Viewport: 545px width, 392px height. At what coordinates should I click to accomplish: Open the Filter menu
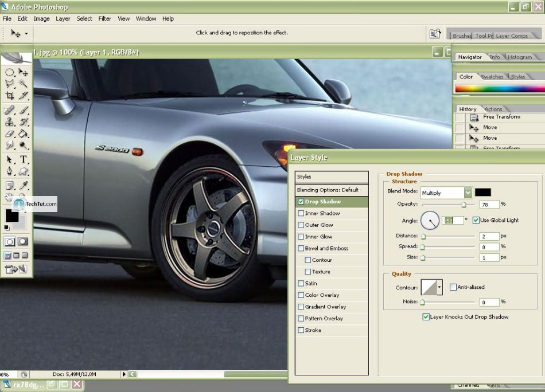click(104, 19)
